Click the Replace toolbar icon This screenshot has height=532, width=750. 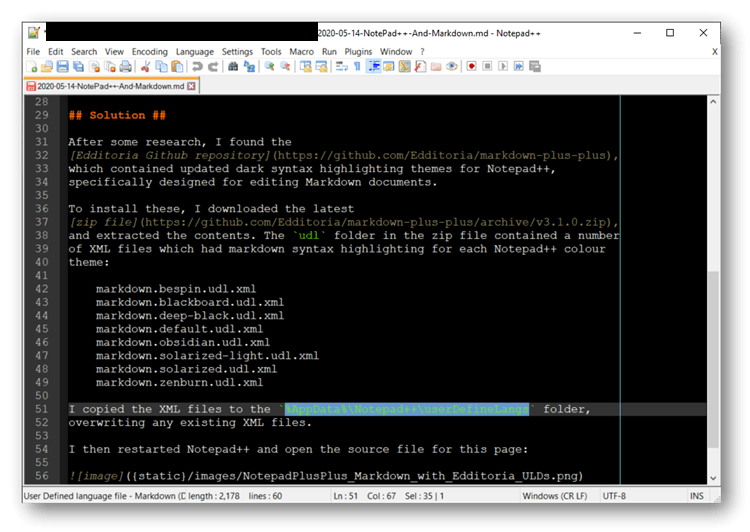249,66
